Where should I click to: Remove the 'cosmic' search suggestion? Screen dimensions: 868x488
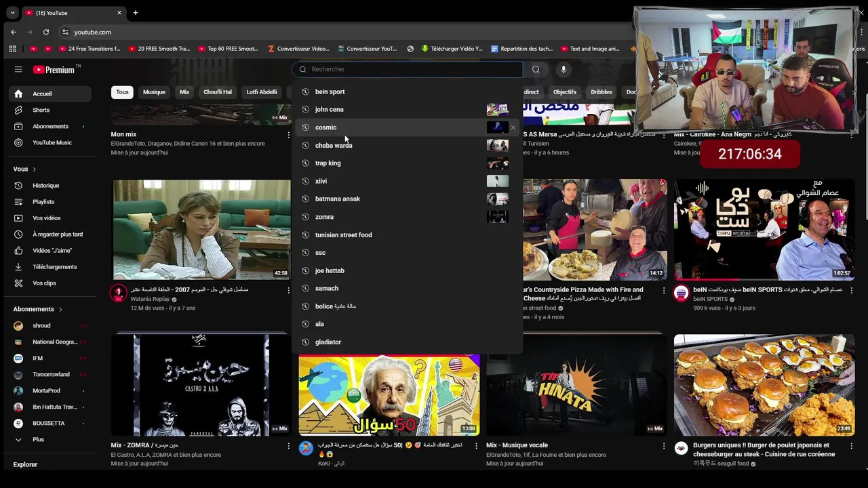coord(513,127)
